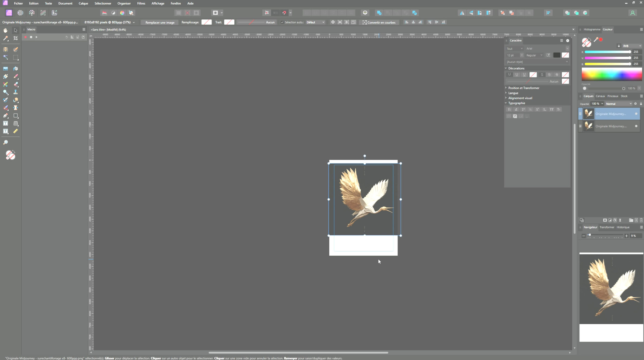Viewport: 644px width, 360px height.
Task: Switch to the Canaux tab
Action: pyautogui.click(x=600, y=96)
